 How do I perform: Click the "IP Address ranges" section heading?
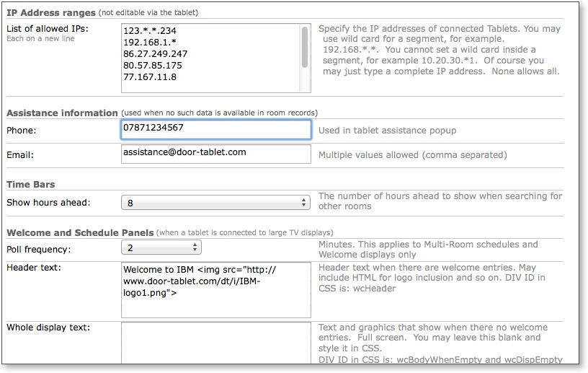pos(51,12)
